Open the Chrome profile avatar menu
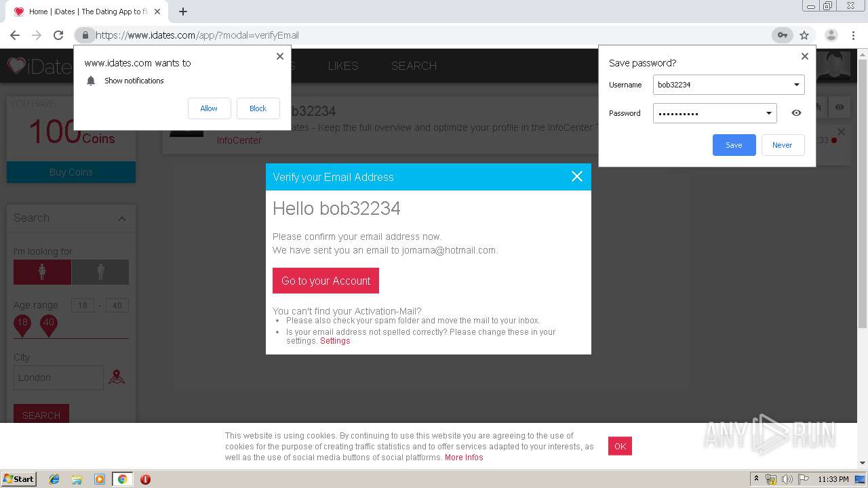This screenshot has width=868, height=488. 831,35
